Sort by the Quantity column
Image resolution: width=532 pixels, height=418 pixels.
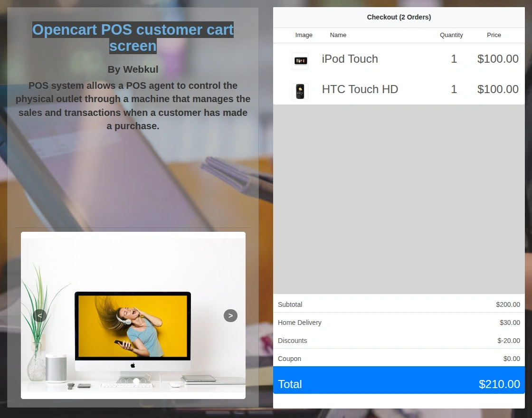coord(451,35)
